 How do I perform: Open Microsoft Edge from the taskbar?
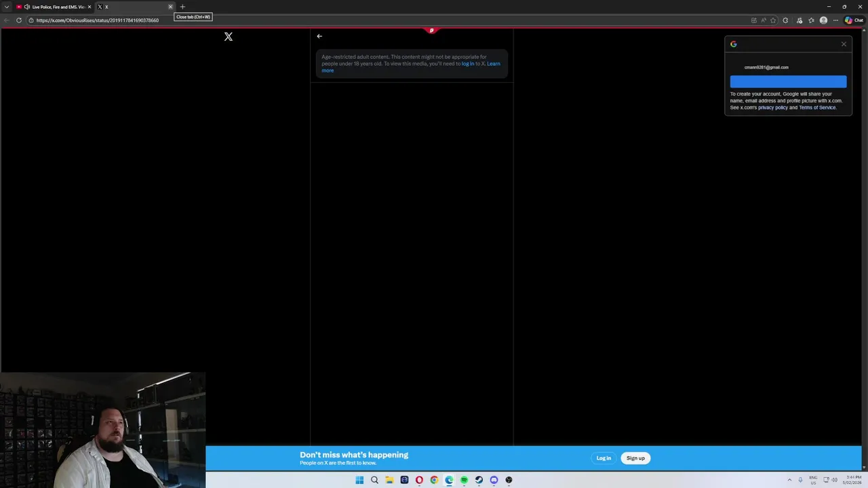449,480
